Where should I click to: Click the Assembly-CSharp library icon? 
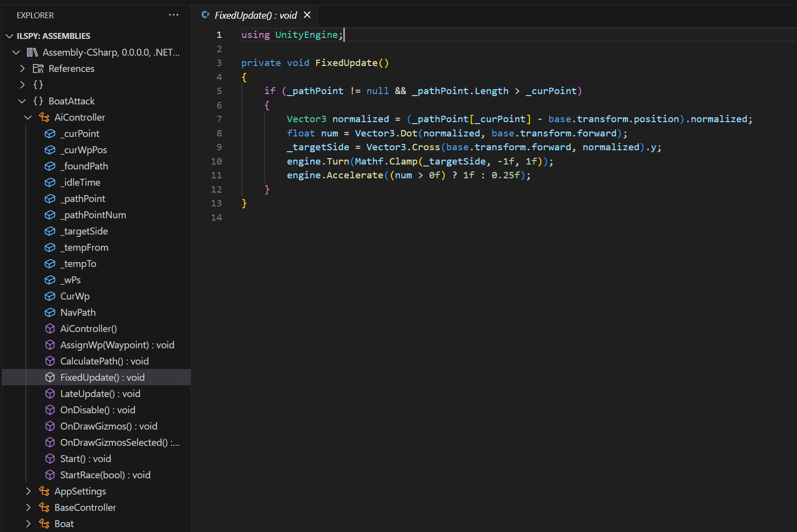click(32, 52)
